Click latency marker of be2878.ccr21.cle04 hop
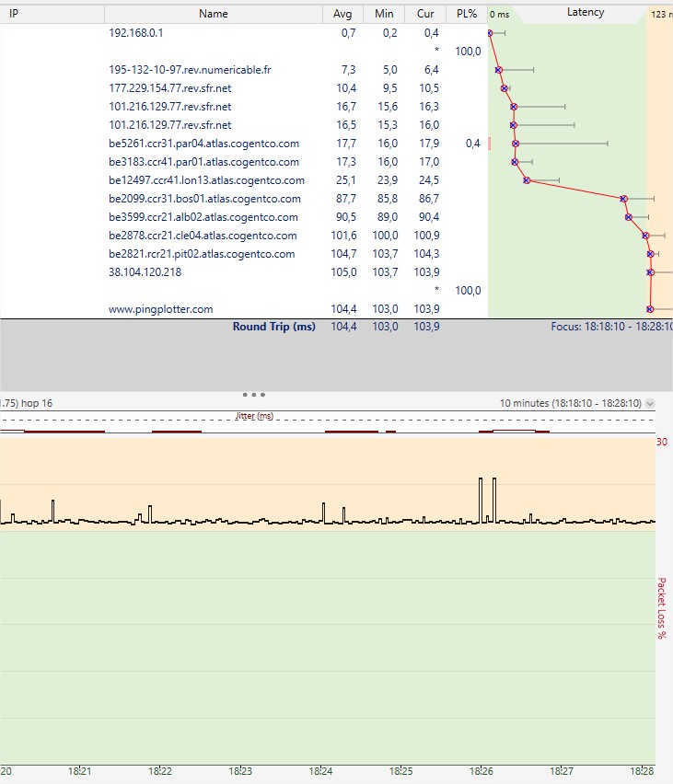The image size is (673, 784). coord(645,236)
